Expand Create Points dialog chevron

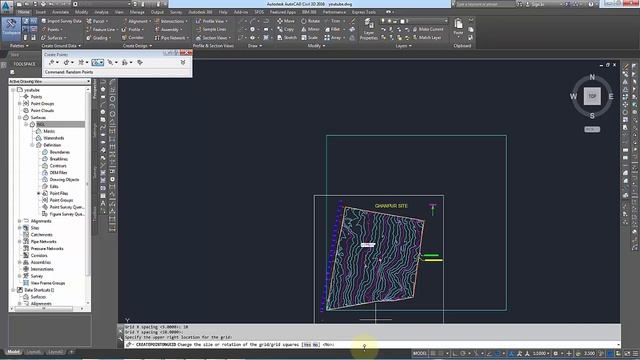pyautogui.click(x=183, y=62)
